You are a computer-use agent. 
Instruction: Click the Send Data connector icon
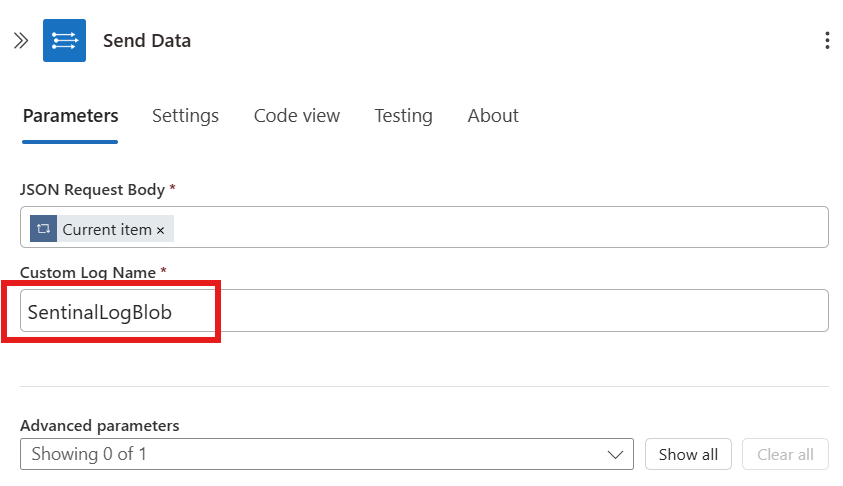65,40
